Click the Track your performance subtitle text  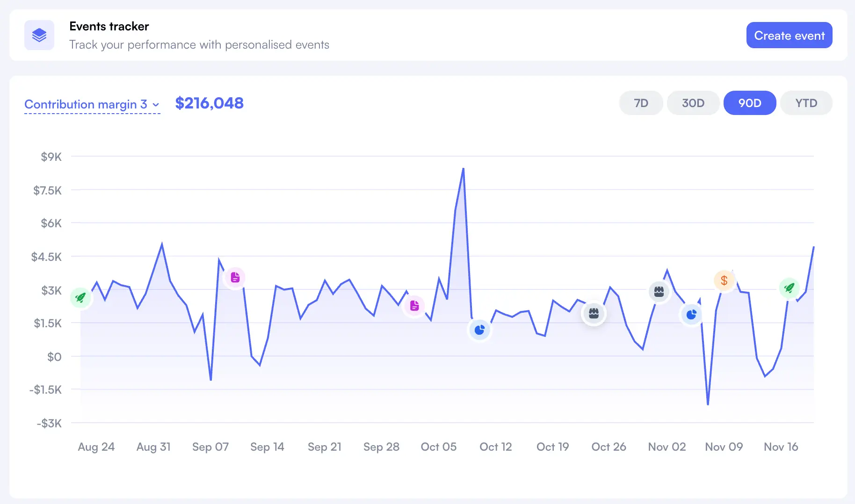coord(199,45)
